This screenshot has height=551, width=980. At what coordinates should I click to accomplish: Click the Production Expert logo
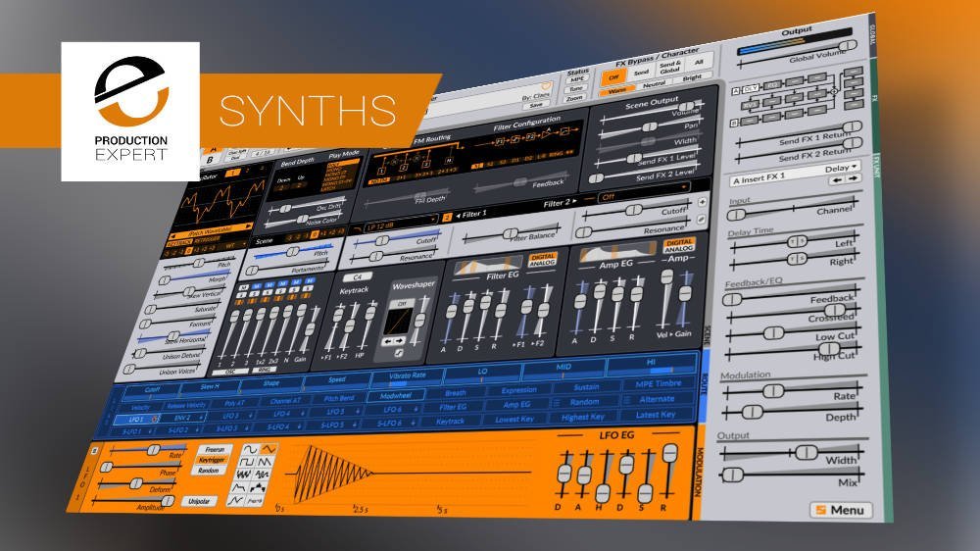(x=130, y=112)
